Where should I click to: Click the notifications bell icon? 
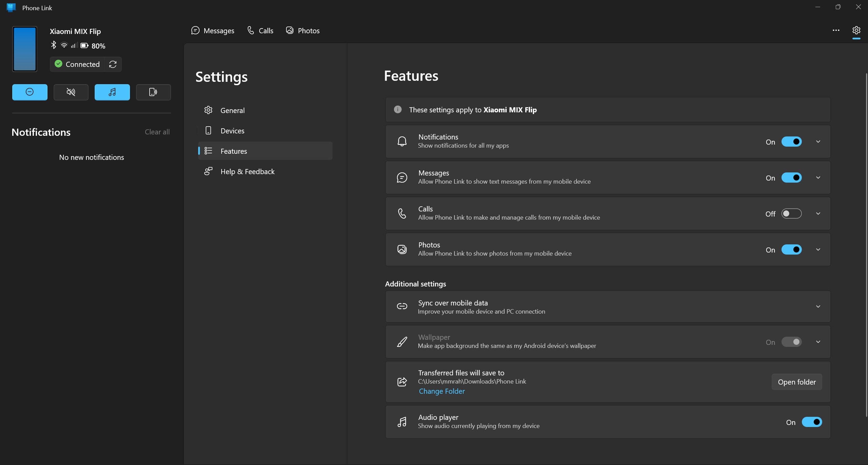click(x=401, y=141)
